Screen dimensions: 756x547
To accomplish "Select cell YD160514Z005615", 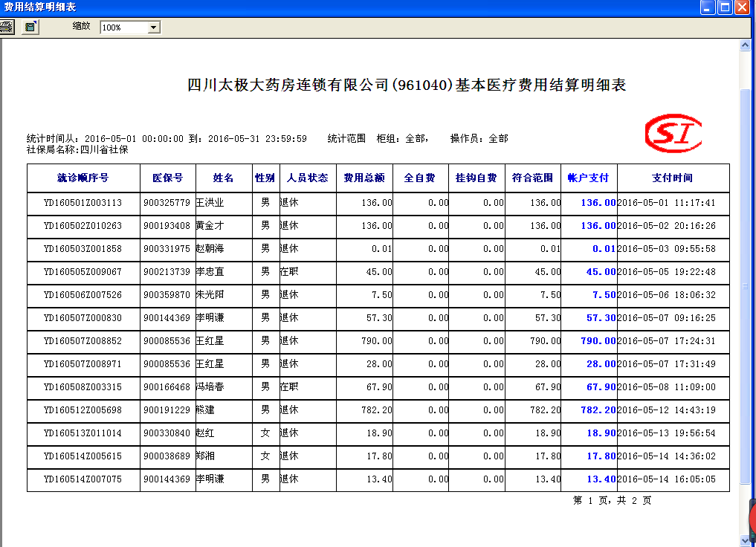I will 83,456.
